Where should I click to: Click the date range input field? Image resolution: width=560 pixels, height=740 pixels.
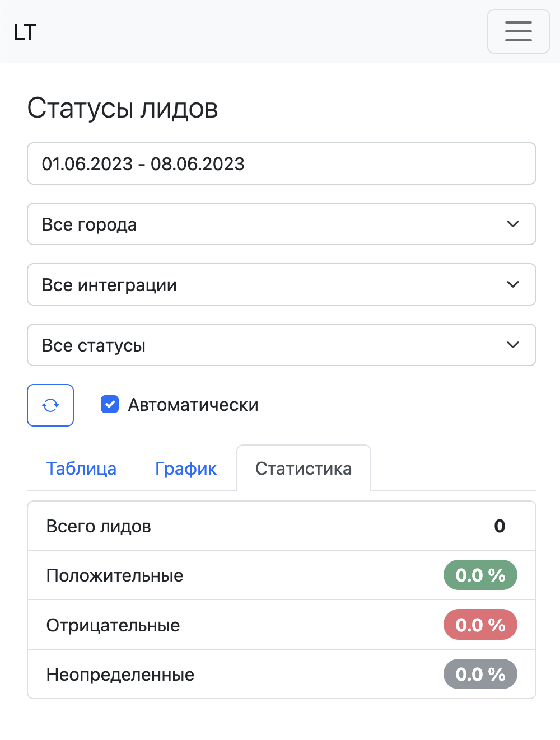pyautogui.click(x=281, y=163)
